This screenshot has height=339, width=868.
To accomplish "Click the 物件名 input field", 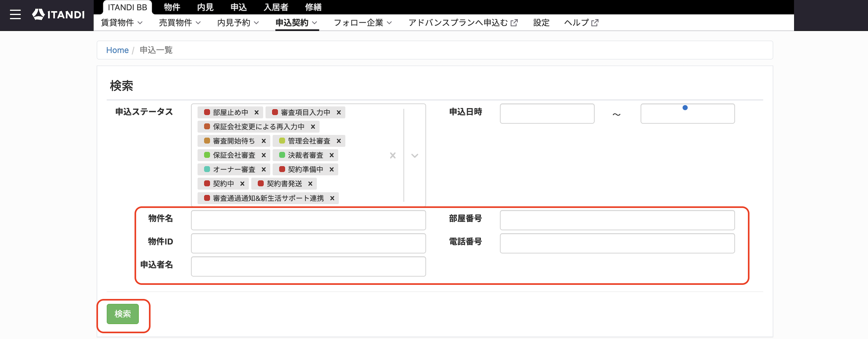I will click(308, 220).
